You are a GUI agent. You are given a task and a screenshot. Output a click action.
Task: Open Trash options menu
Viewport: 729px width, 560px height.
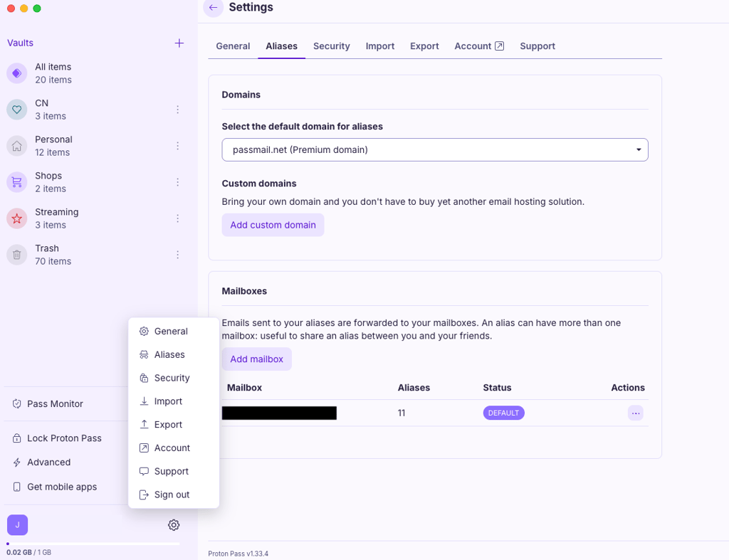pos(177,255)
